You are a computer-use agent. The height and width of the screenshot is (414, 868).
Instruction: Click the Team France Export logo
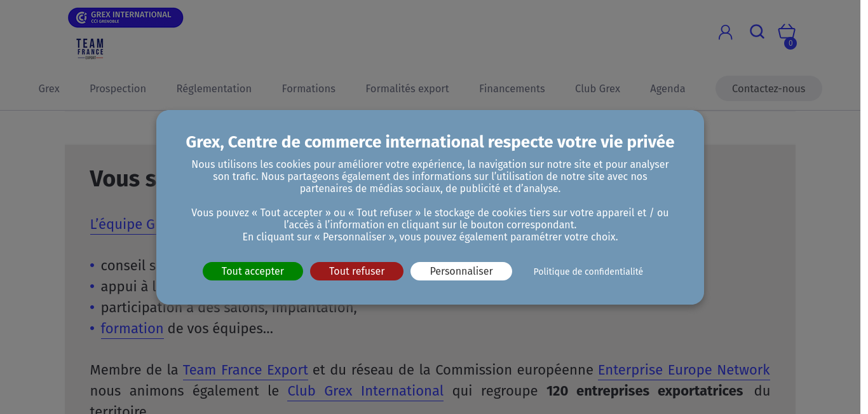[90, 49]
